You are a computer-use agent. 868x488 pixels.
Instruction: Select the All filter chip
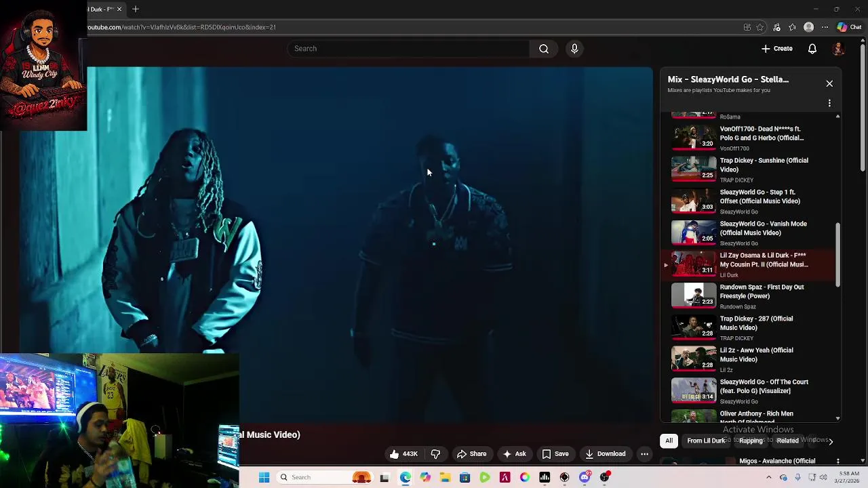pyautogui.click(x=669, y=441)
